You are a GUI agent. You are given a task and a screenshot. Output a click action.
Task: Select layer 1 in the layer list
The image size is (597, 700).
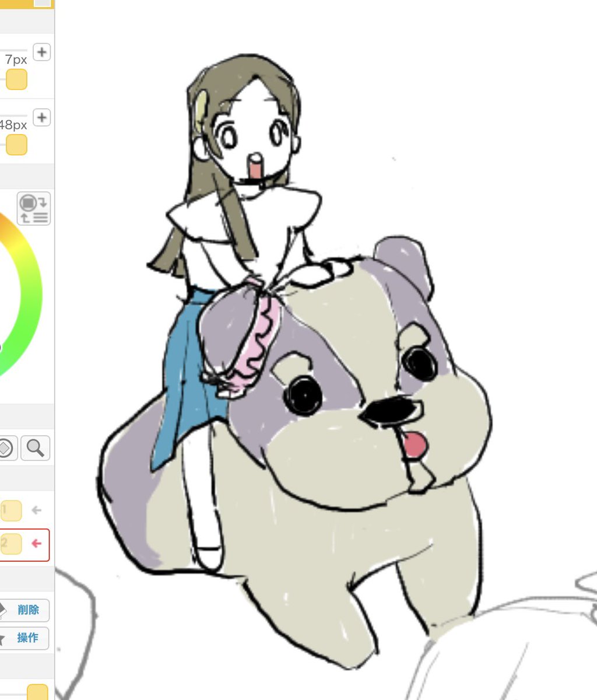tap(11, 510)
